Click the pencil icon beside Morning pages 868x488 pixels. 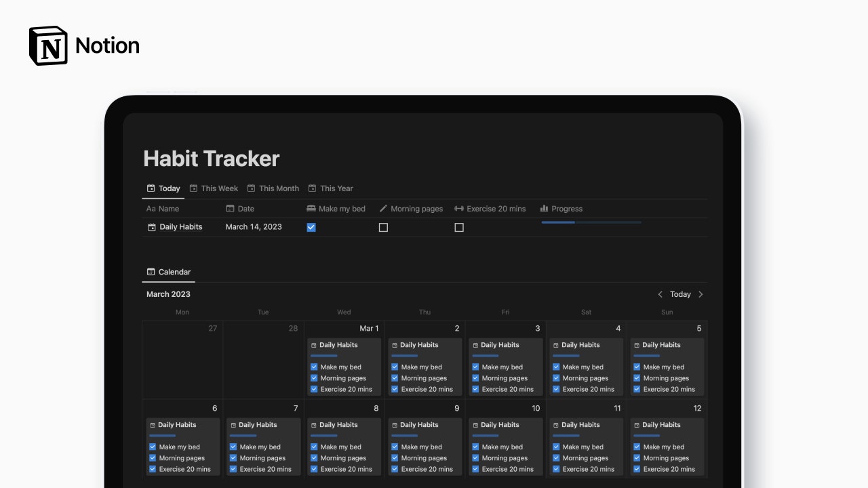click(383, 209)
